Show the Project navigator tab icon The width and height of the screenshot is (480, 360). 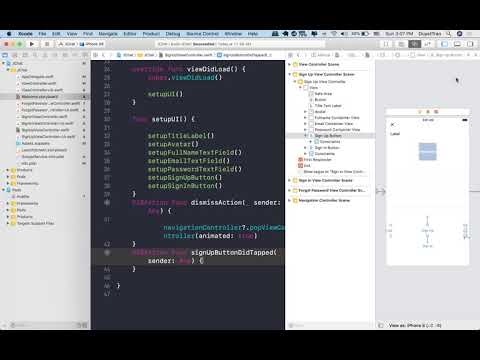tap(5, 55)
